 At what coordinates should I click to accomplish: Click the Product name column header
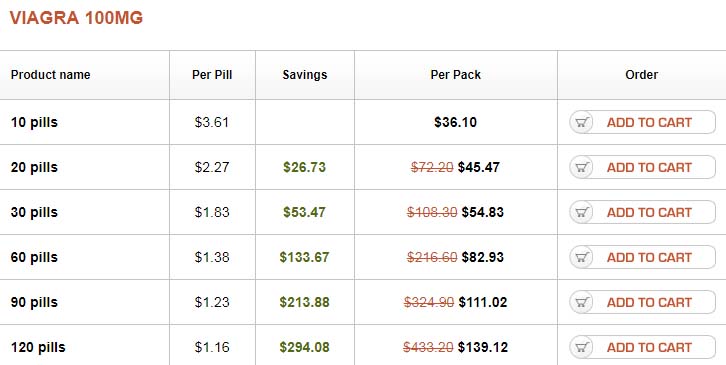tap(50, 75)
